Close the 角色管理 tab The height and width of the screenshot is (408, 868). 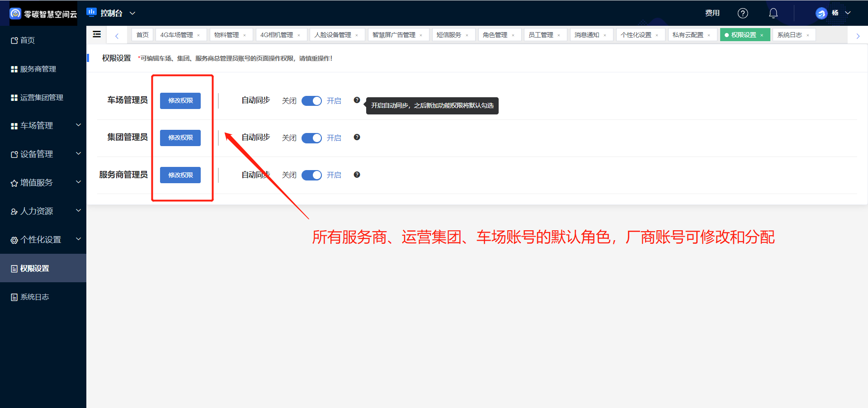[513, 35]
